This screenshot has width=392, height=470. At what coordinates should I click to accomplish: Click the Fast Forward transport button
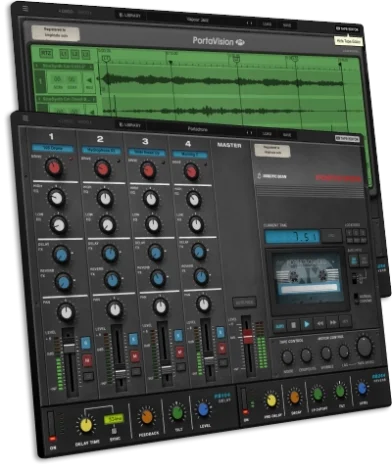333,322
